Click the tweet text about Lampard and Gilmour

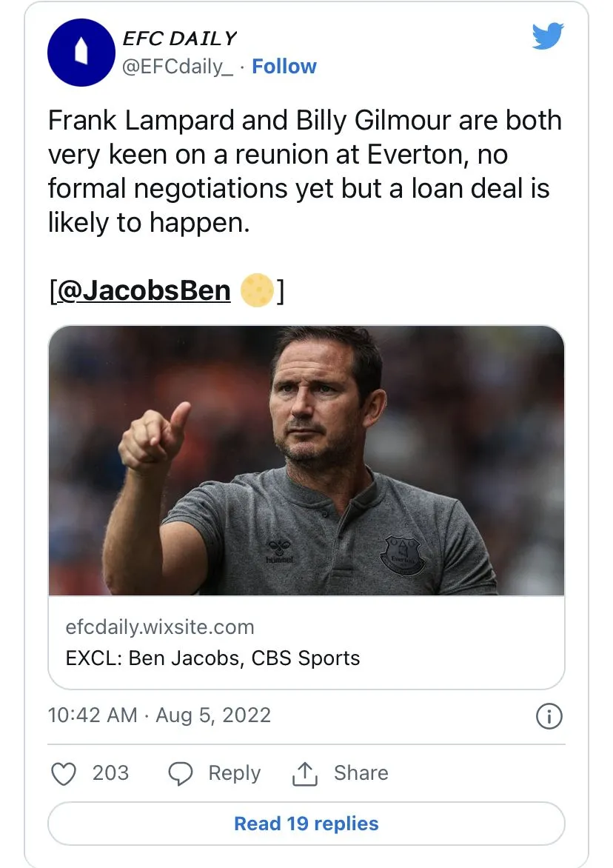[305, 171]
